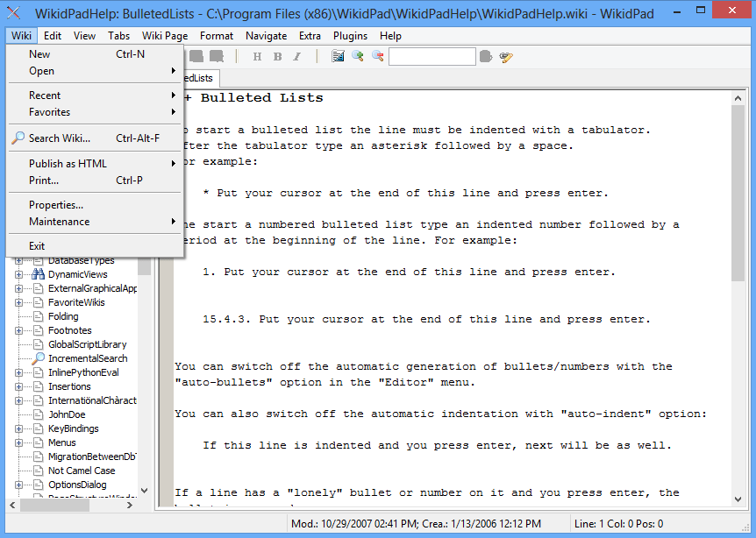Screen dimensions: 756x538
Task: Open Properties... from the Wiki menu
Action: point(95,205)
